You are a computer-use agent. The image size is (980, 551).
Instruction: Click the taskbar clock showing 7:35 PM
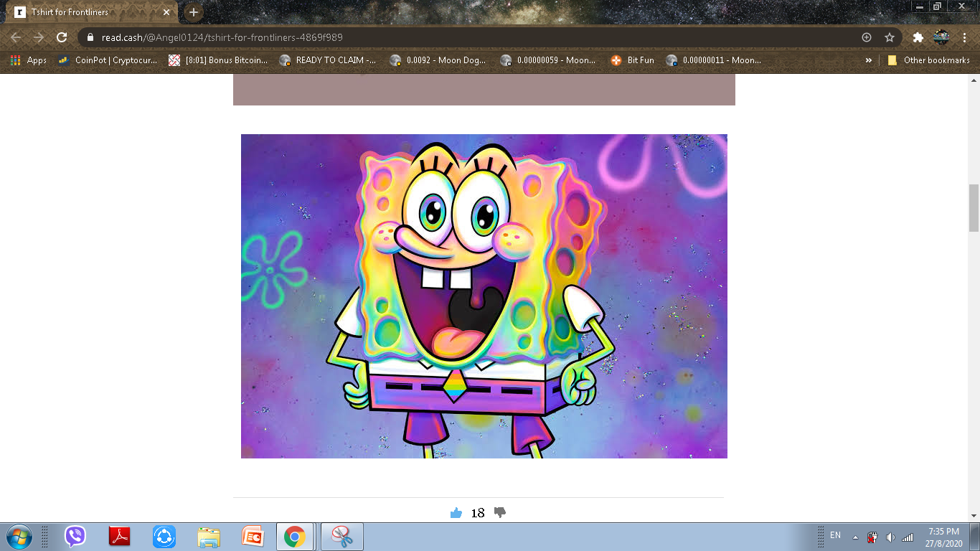point(943,537)
